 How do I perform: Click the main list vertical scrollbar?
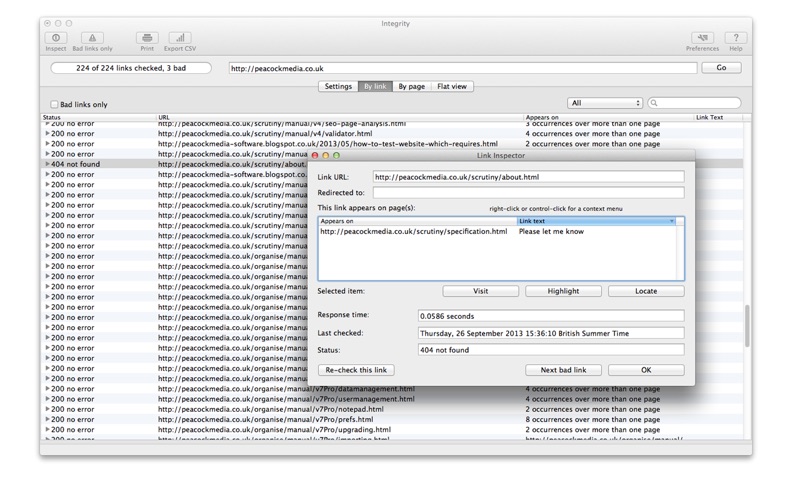click(746, 325)
